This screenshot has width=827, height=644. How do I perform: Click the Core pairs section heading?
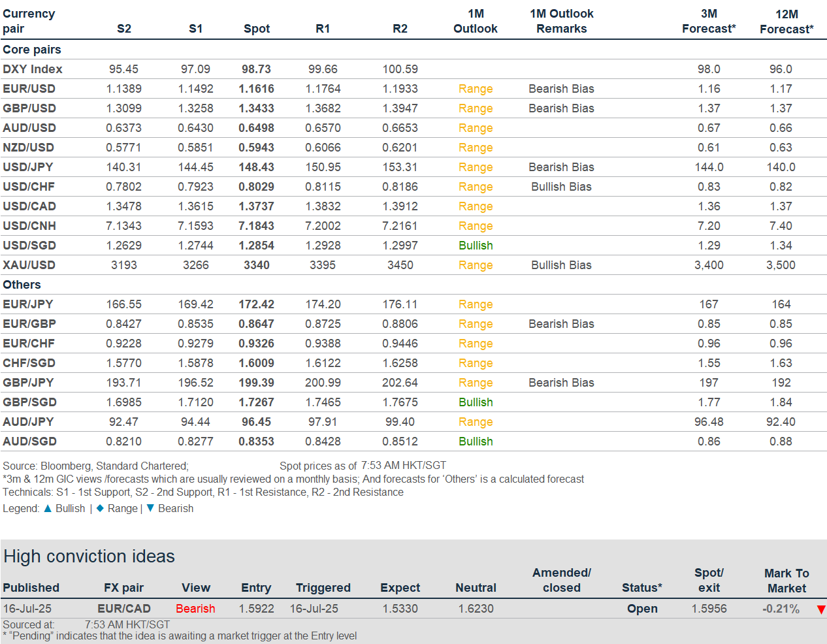pyautogui.click(x=32, y=50)
